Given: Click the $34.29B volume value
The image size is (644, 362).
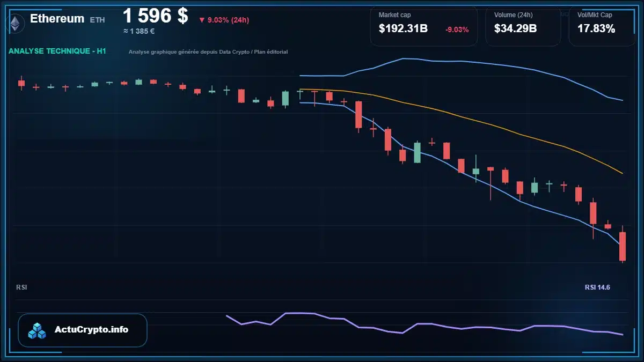Looking at the screenshot, I should [x=516, y=29].
